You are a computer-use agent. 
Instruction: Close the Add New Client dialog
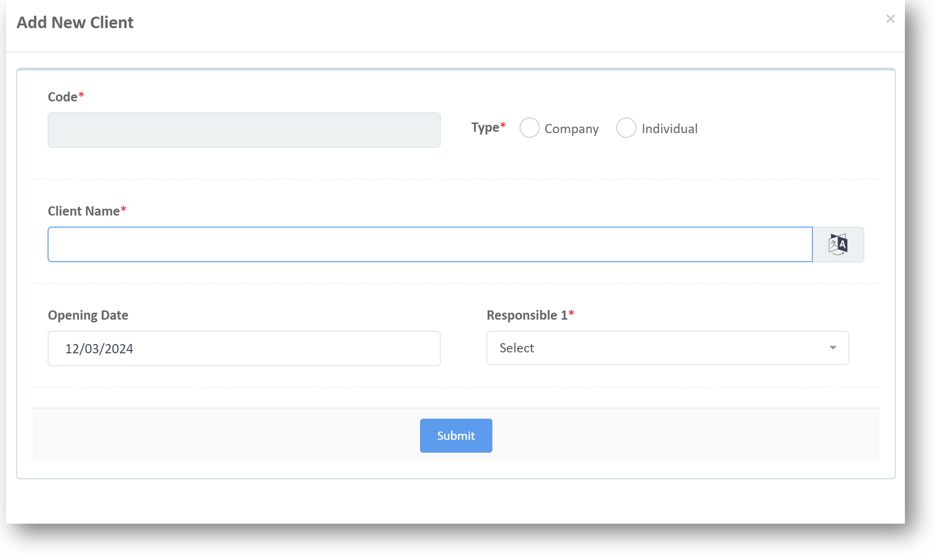point(890,19)
